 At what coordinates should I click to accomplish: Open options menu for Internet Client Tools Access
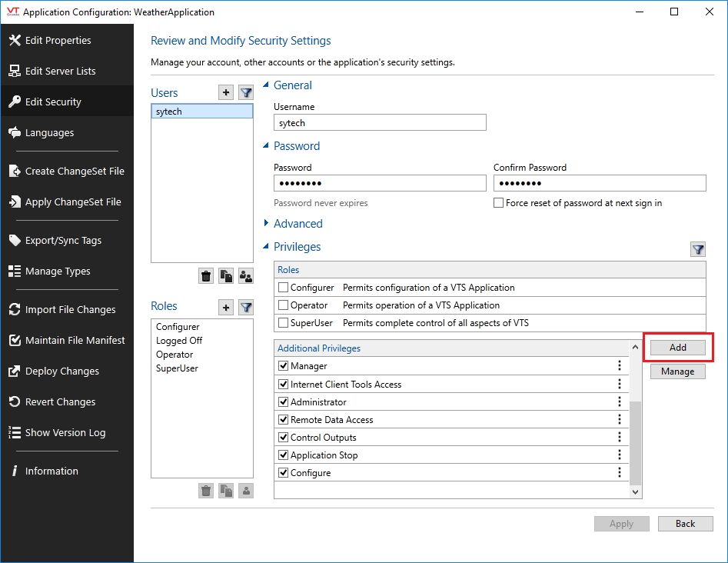pyautogui.click(x=620, y=384)
